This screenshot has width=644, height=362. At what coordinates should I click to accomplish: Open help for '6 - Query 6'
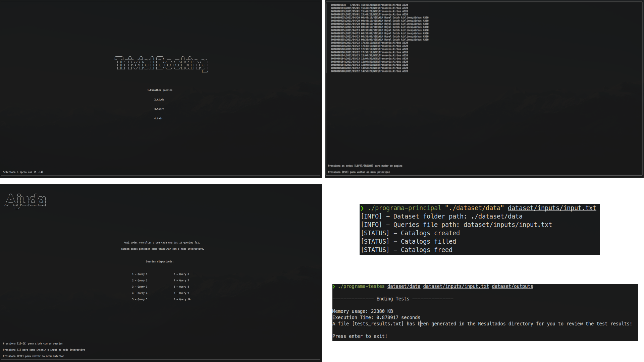181,274
